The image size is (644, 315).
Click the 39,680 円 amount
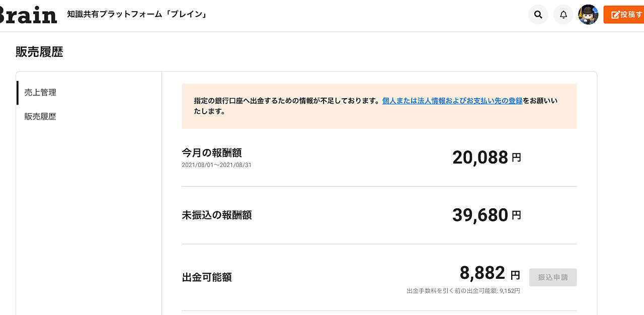[x=487, y=215]
